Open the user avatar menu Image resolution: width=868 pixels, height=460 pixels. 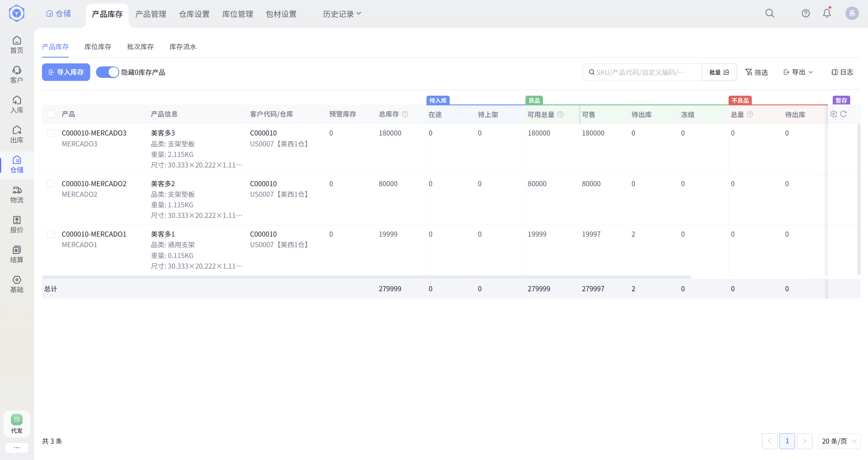[x=852, y=13]
